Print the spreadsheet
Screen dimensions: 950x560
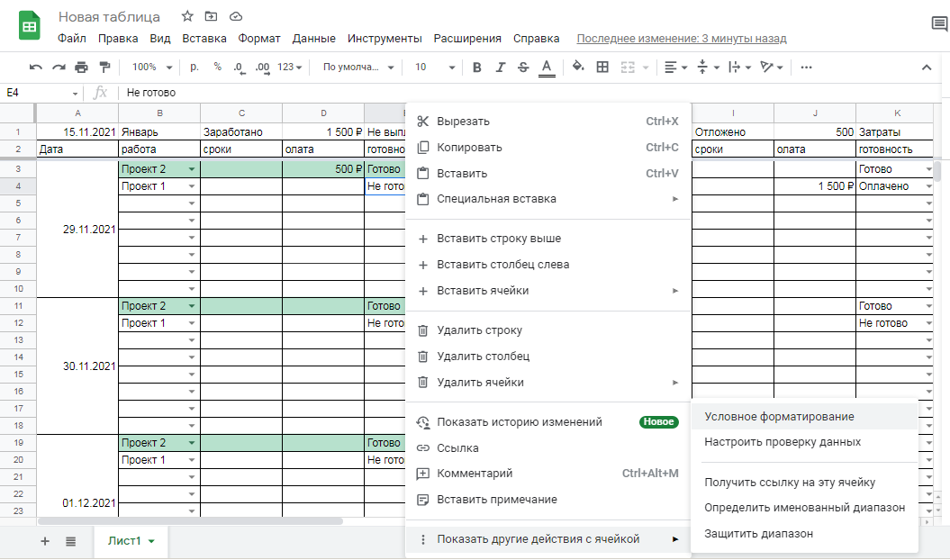pos(81,68)
